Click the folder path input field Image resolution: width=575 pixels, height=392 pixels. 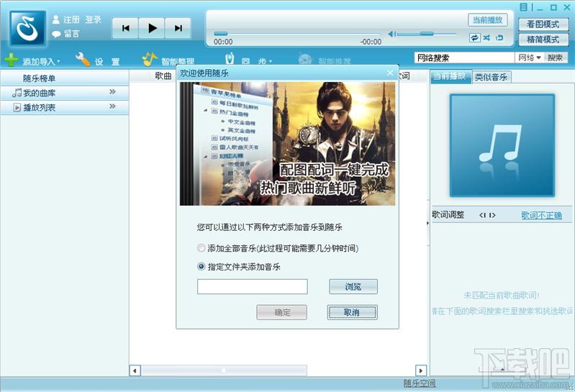253,286
